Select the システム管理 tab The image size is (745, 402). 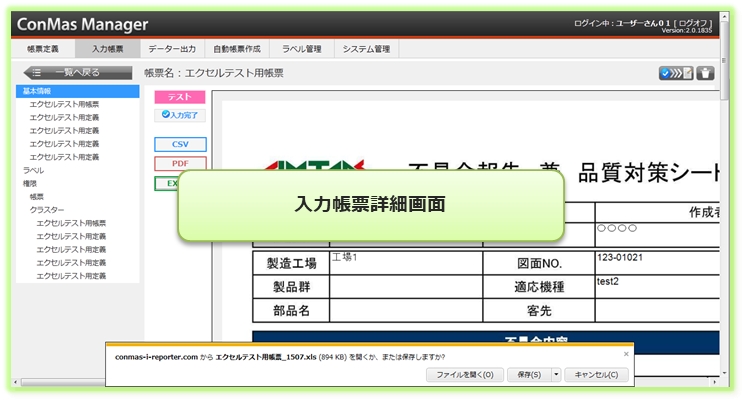[366, 48]
